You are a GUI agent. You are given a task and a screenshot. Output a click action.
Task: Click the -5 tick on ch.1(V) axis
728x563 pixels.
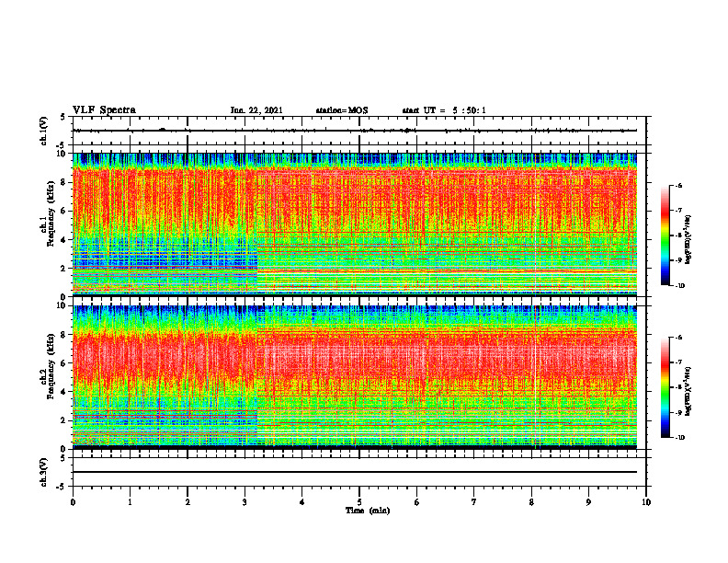point(62,145)
